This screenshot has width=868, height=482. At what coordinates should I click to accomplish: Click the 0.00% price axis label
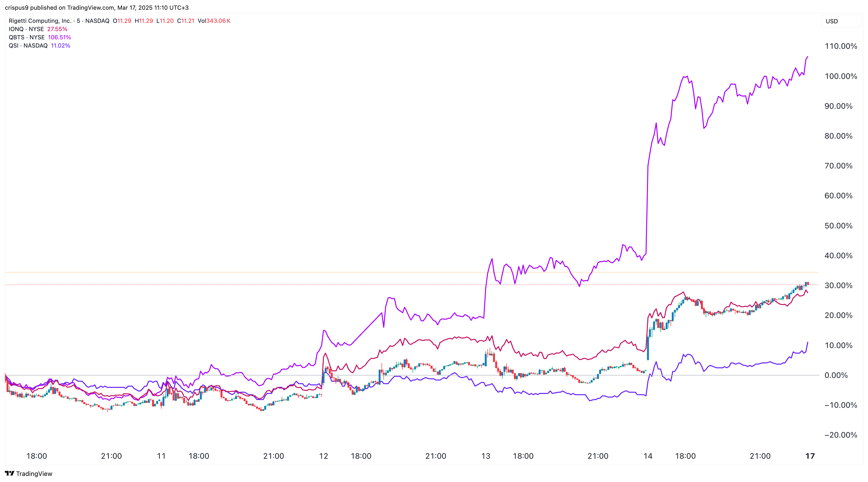[x=836, y=375]
